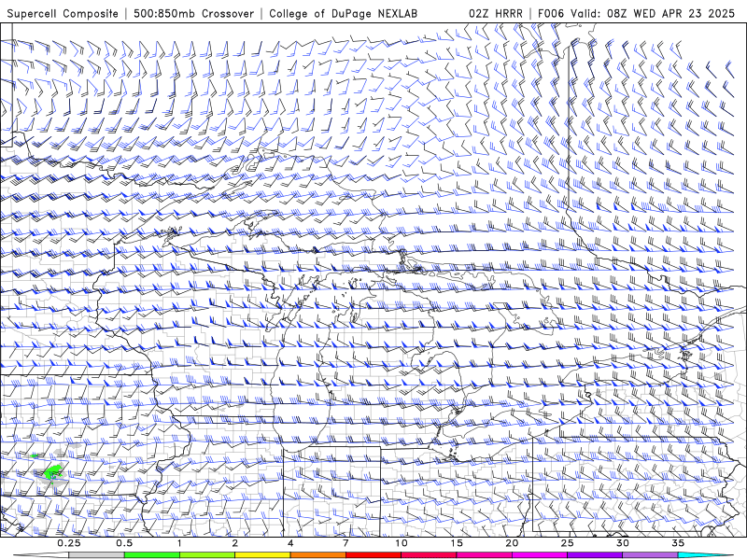This screenshot has height=560, width=747.
Task: Select the magenta segment between 20 and 25
Action: (540, 555)
